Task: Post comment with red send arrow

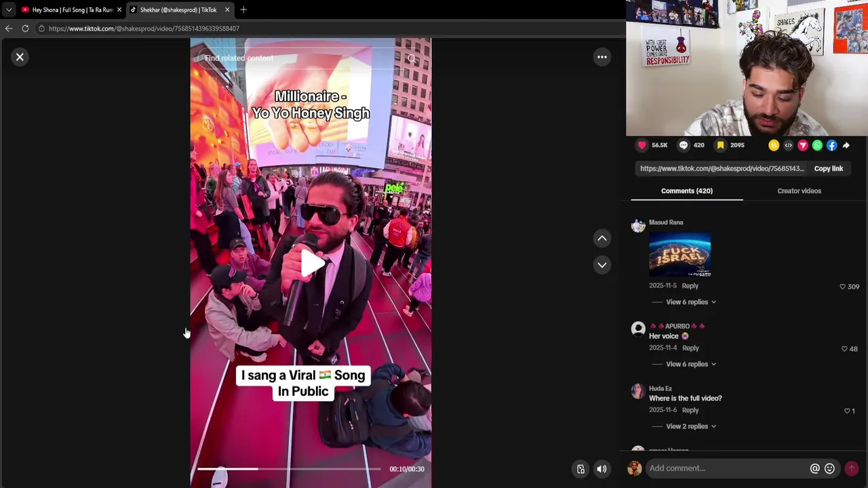Action: [x=851, y=468]
